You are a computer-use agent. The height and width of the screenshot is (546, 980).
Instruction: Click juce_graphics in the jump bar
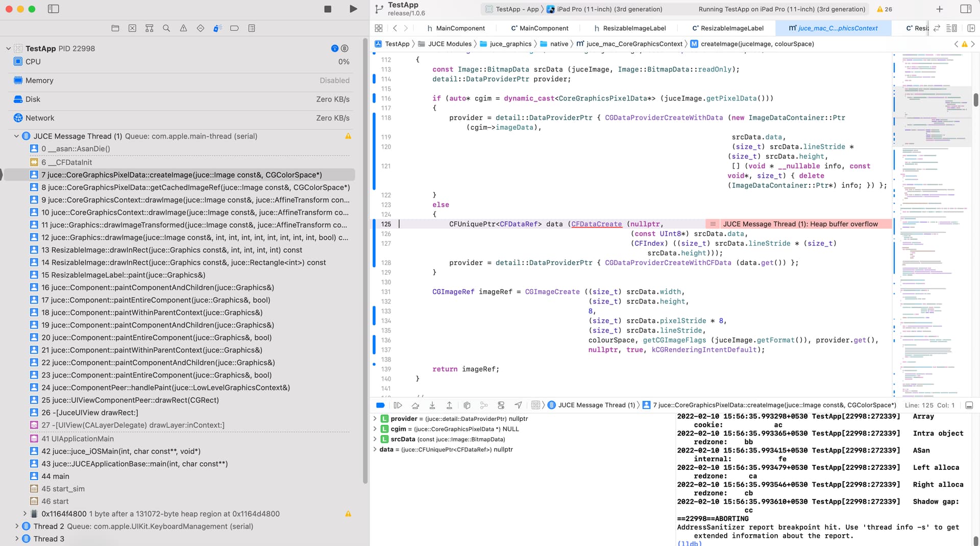tap(506, 44)
